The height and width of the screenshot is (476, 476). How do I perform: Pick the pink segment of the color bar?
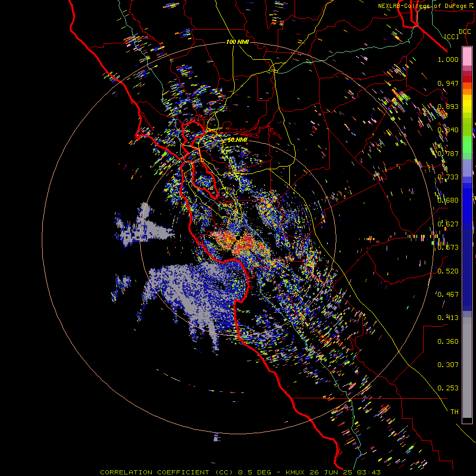pyautogui.click(x=467, y=56)
